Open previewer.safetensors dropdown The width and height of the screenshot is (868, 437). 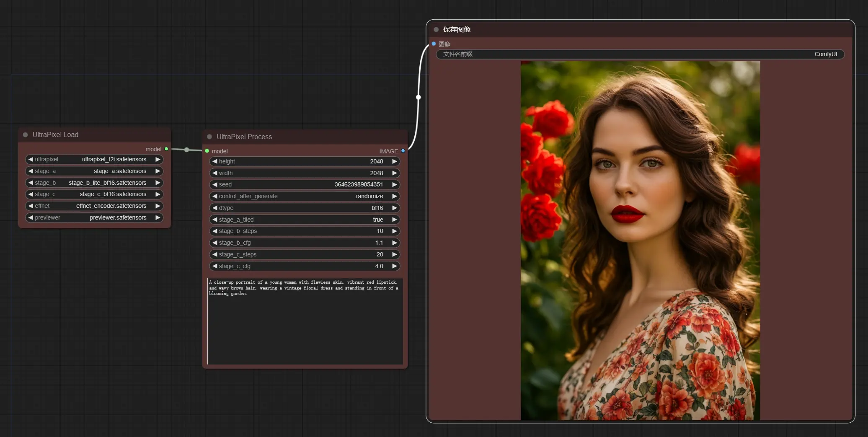click(118, 217)
